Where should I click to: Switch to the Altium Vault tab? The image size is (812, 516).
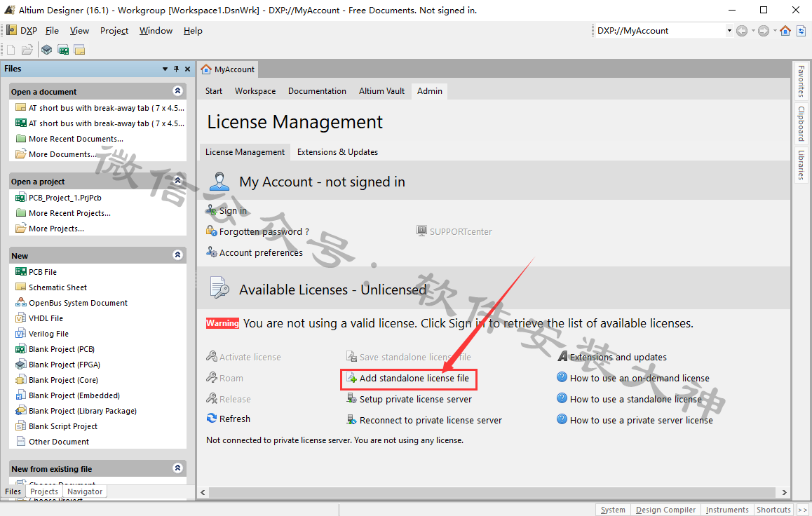[381, 91]
